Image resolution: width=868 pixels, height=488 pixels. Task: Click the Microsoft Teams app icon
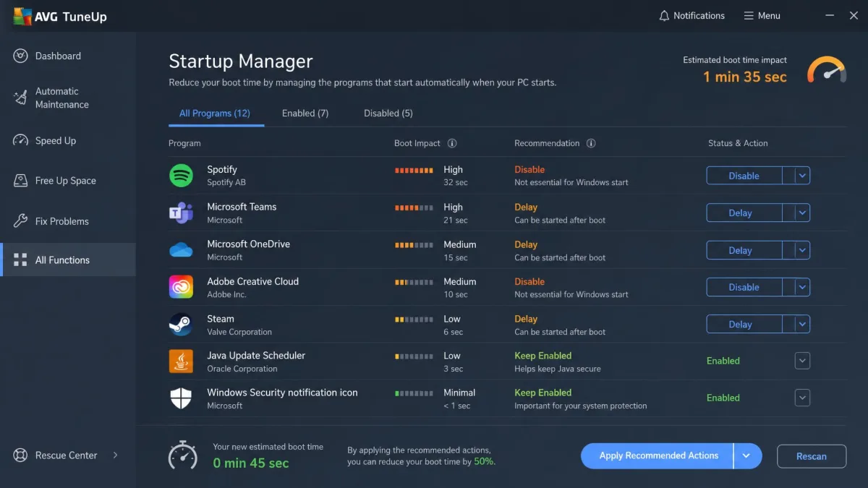click(181, 213)
